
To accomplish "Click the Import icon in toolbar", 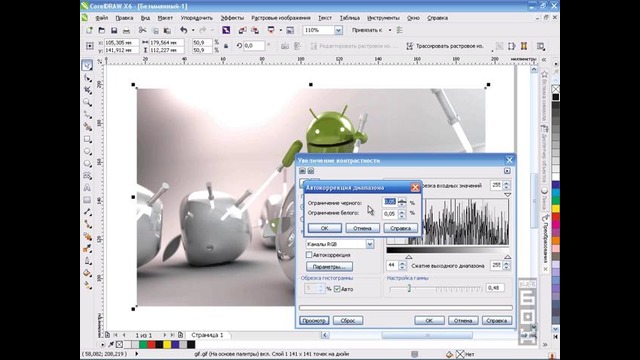I will pyautogui.click(x=242, y=30).
